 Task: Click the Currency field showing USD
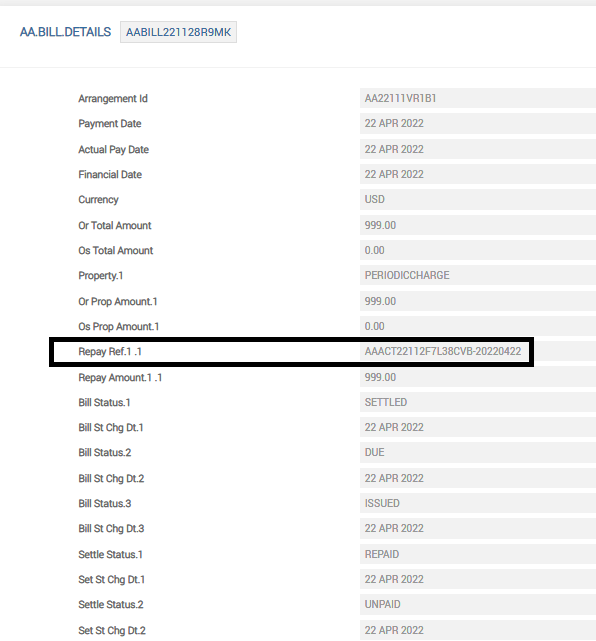478,199
